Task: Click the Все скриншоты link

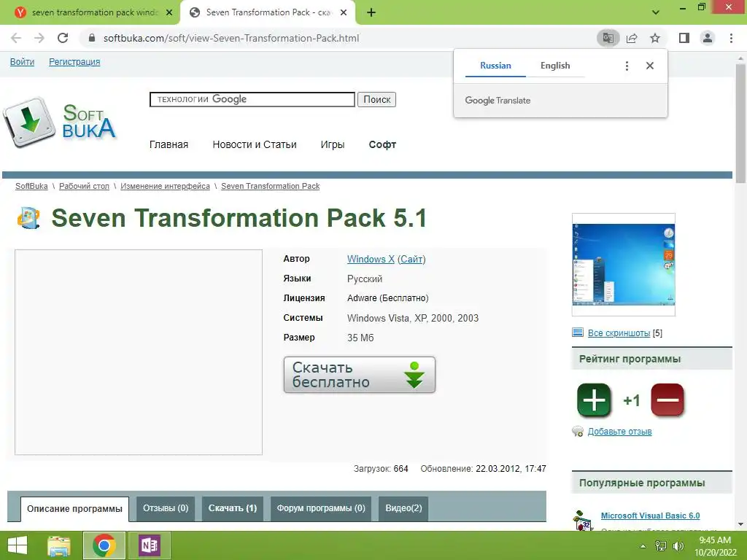Action: tap(619, 332)
